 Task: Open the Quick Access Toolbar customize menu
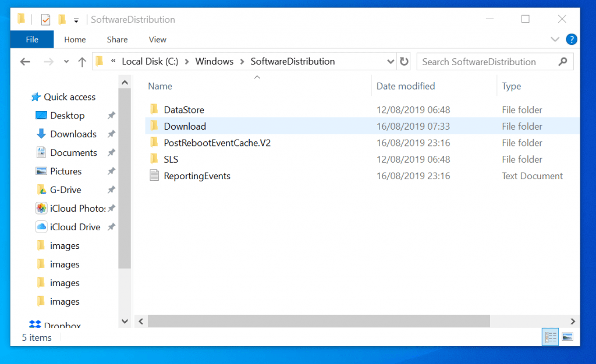click(76, 19)
